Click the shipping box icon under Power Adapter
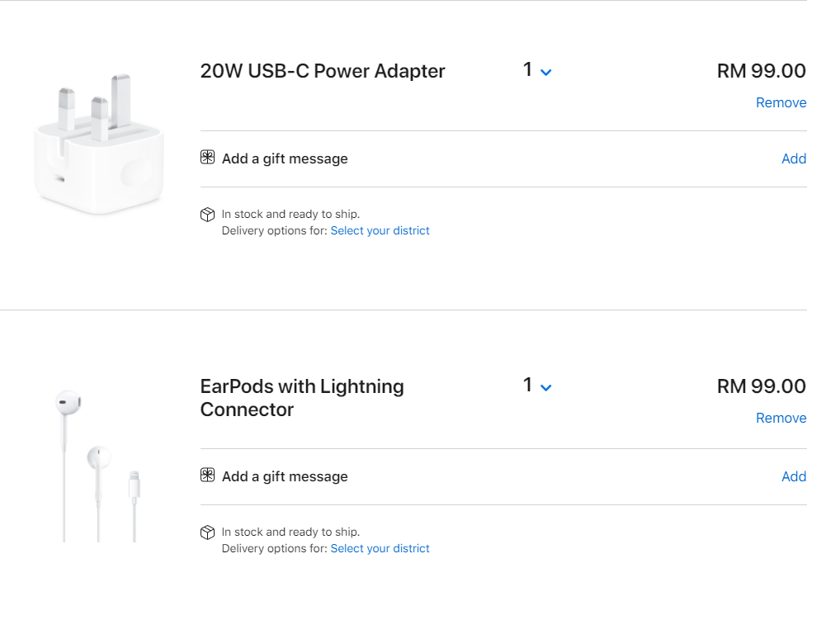The image size is (840, 620). pyautogui.click(x=207, y=215)
